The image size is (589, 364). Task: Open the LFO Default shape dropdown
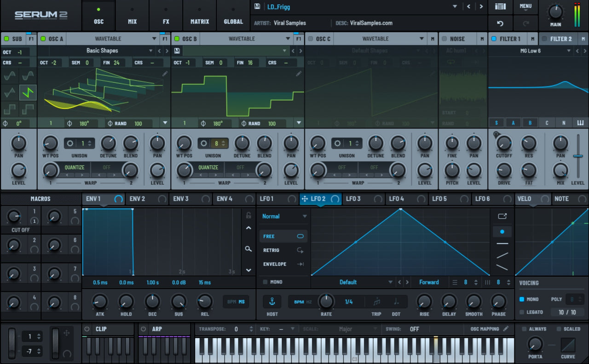(x=390, y=282)
